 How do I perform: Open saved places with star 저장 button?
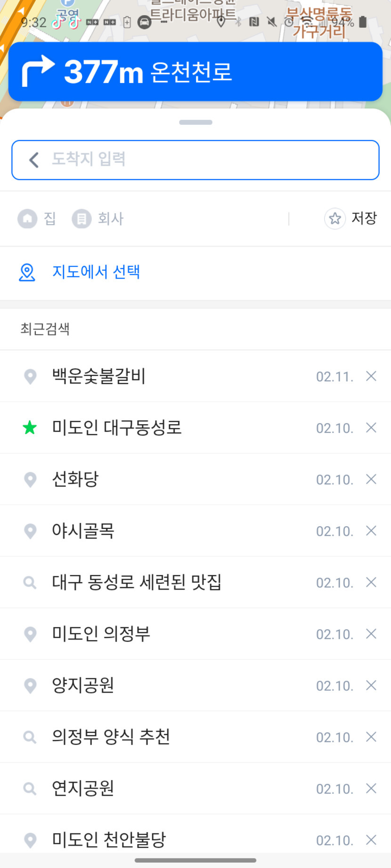click(351, 218)
